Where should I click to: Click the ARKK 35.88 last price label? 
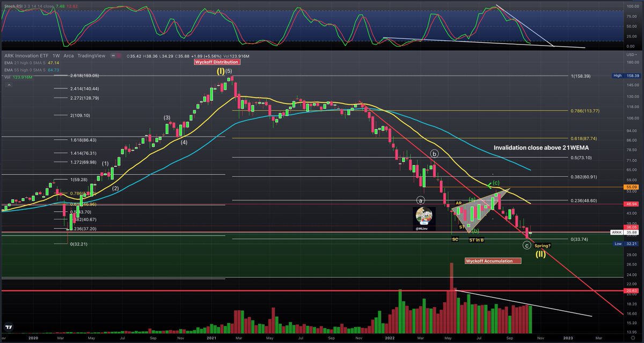click(625, 233)
